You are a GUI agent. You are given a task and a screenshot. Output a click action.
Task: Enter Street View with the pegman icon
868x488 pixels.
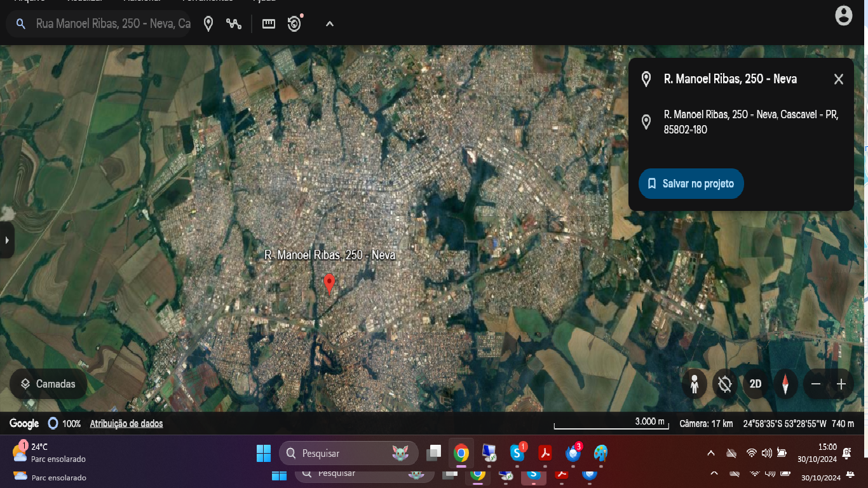click(x=695, y=384)
